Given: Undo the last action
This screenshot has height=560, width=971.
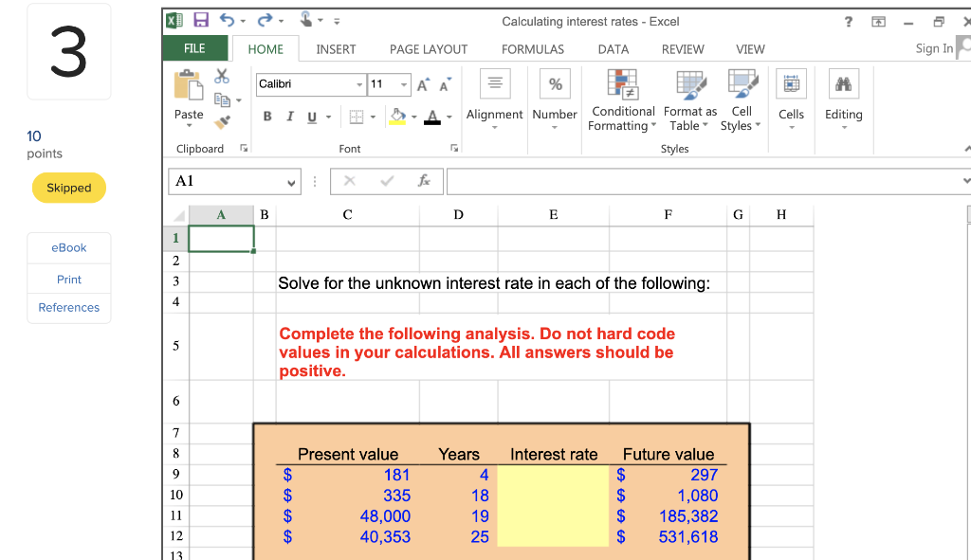Looking at the screenshot, I should click(x=227, y=21).
